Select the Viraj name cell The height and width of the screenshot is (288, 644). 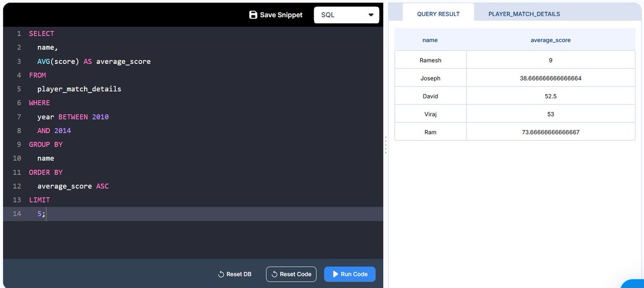point(430,114)
